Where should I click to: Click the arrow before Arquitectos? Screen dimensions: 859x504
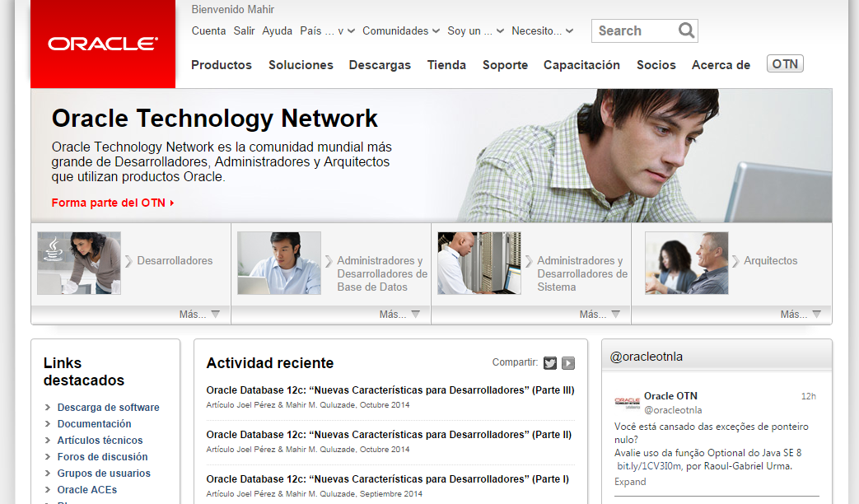coord(735,261)
